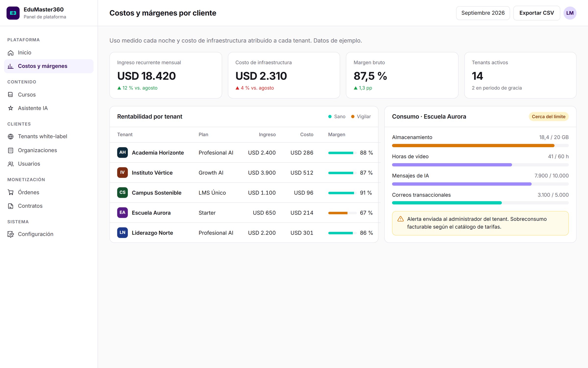Open the Academia Horizonte tenant name
The image size is (588, 368).
click(158, 153)
